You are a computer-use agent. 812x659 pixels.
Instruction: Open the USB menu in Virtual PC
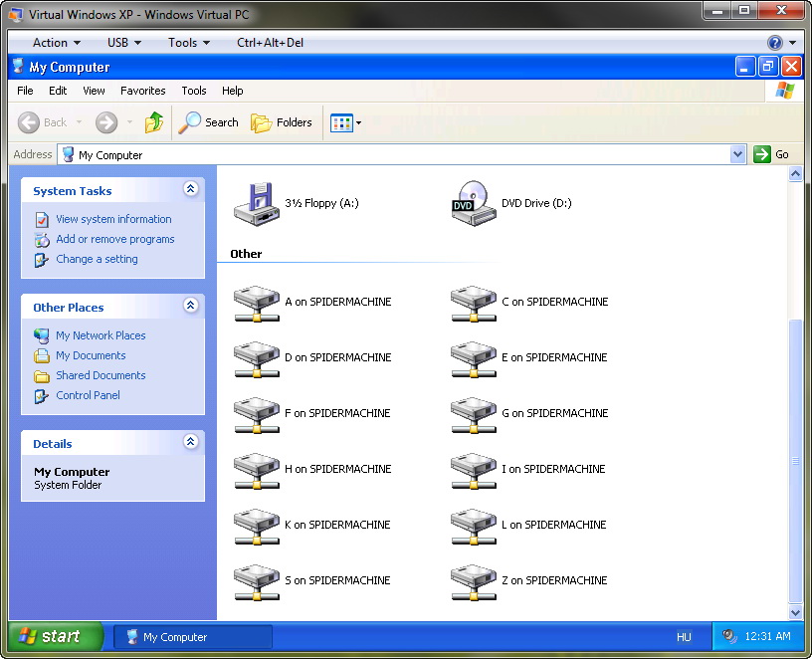(x=124, y=43)
